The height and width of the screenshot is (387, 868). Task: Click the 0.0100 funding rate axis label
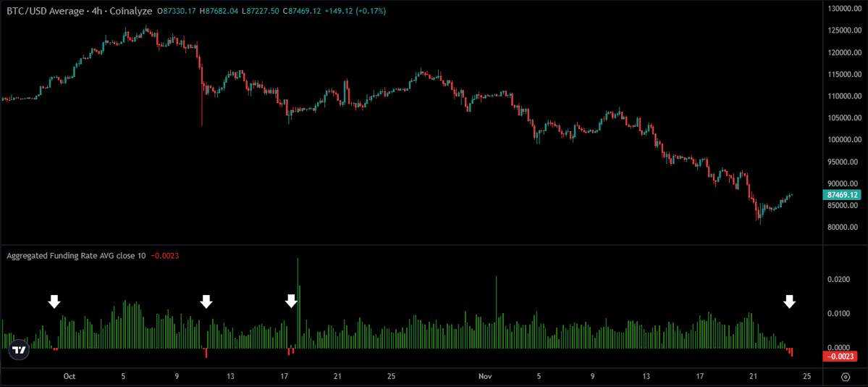coord(838,315)
